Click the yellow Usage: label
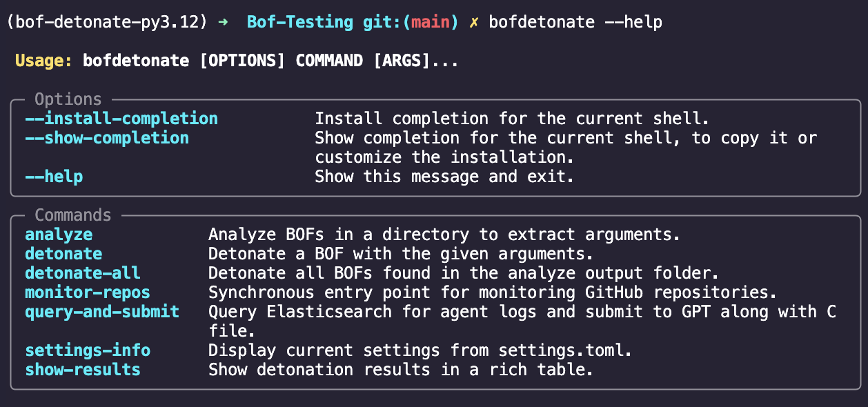 click(43, 61)
